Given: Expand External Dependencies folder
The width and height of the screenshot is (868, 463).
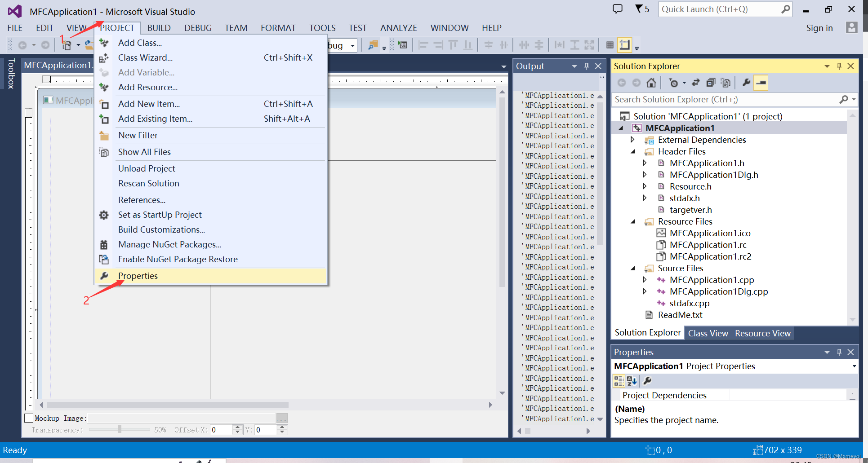Looking at the screenshot, I should [x=633, y=140].
